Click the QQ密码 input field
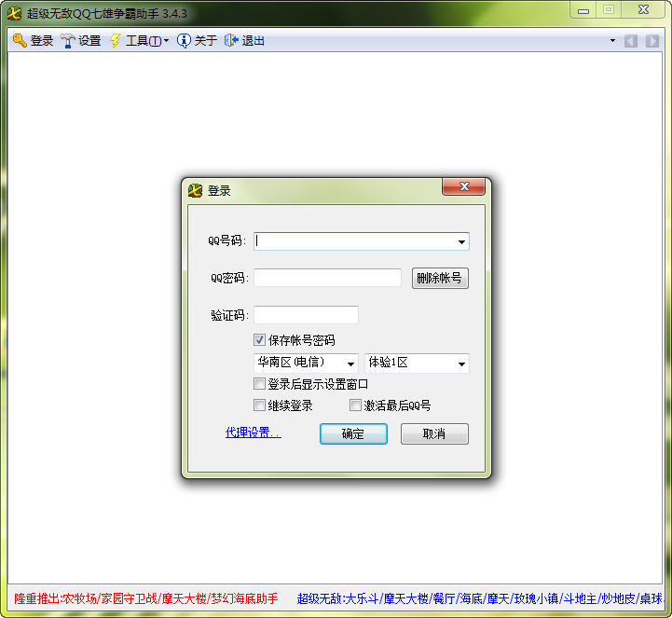The height and width of the screenshot is (618, 672). coord(327,278)
